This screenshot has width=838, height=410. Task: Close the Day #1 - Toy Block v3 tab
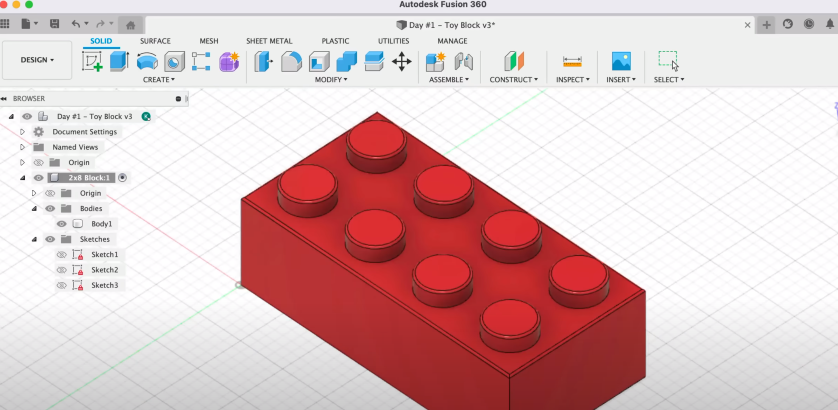pyautogui.click(x=748, y=25)
